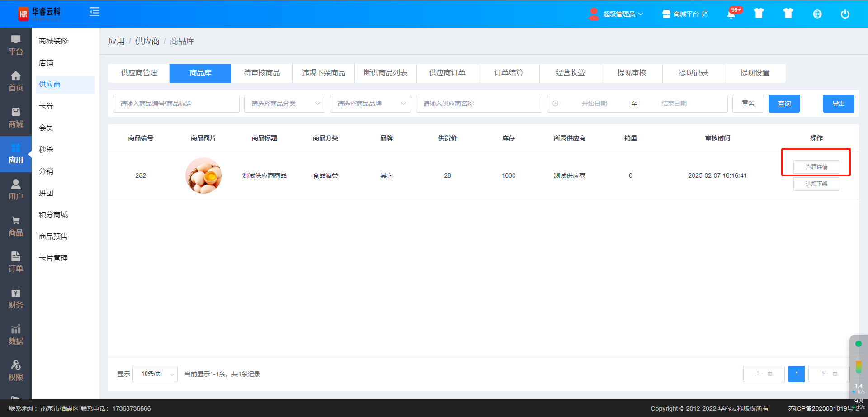868x417 pixels.
Task: Open the 请选择商品品牌 brand dropdown
Action: pyautogui.click(x=370, y=104)
